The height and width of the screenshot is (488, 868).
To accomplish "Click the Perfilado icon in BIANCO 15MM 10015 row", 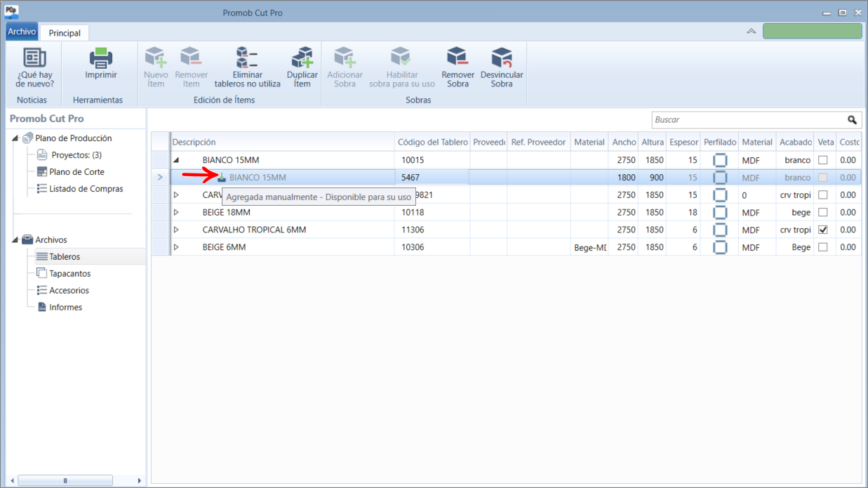I will coord(719,160).
